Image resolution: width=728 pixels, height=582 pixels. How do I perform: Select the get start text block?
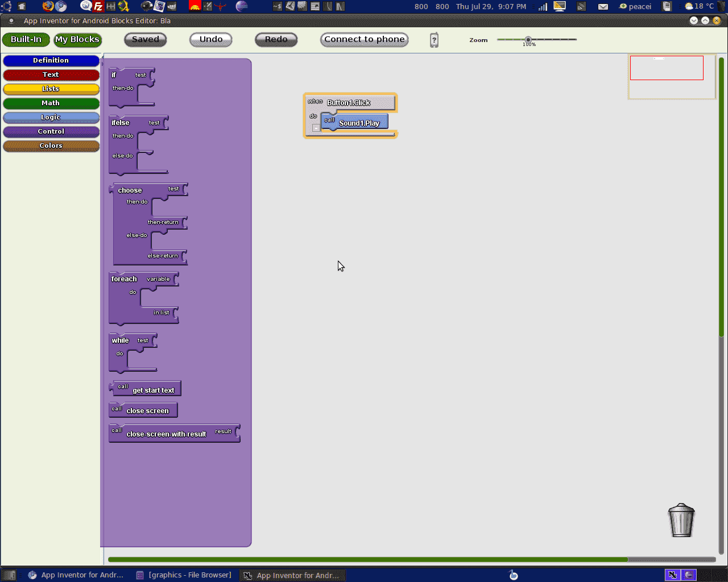point(146,389)
